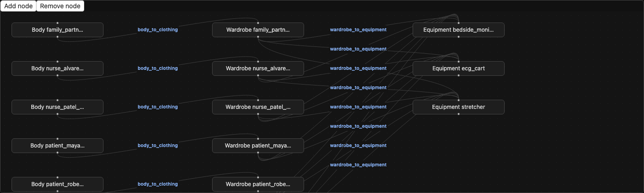Select the Wardrobe patient_robe... node

[x=258, y=184]
